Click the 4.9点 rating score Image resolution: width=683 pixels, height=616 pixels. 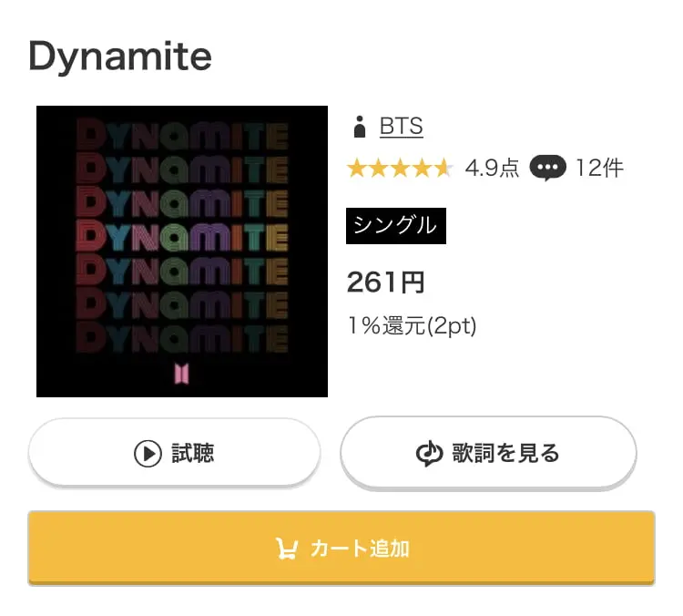[492, 169]
